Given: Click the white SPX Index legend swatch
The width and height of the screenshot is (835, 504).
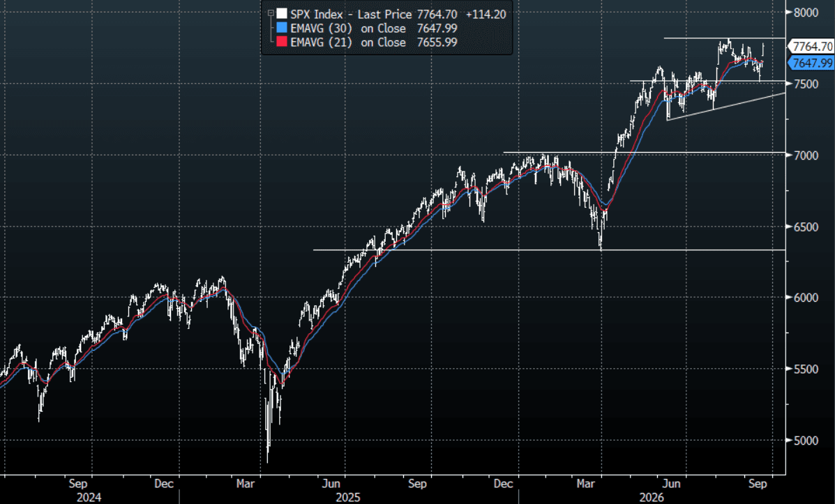Looking at the screenshot, I should [x=282, y=14].
